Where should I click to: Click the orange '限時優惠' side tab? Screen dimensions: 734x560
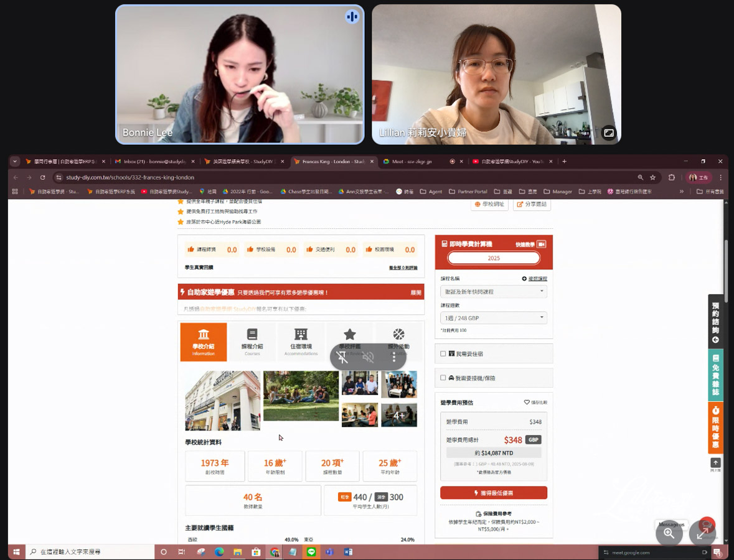[715, 428]
